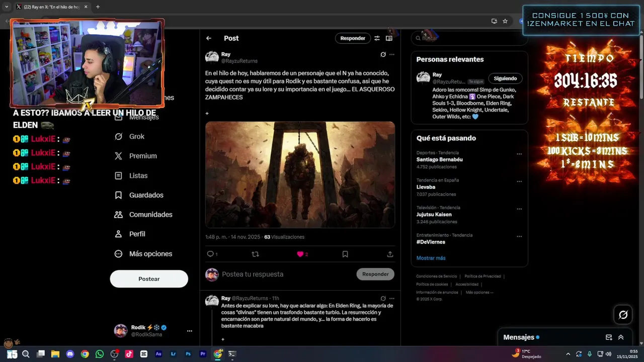The width and height of the screenshot is (644, 362).
Task: Open Listas in the sidebar
Action: click(131, 175)
